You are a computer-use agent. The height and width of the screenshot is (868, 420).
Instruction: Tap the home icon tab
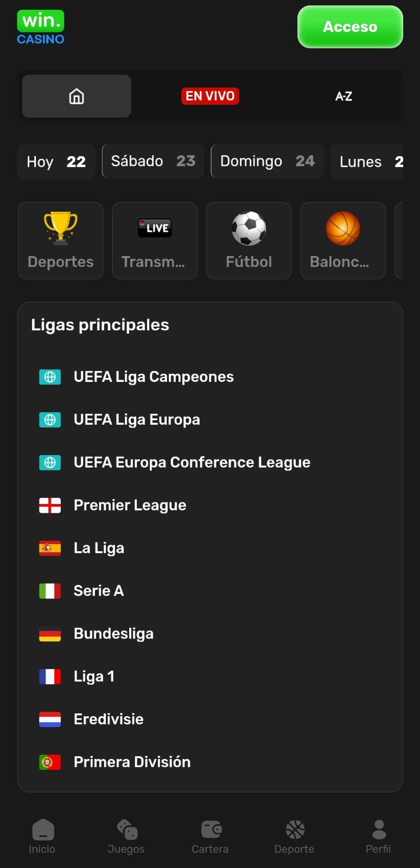click(77, 97)
